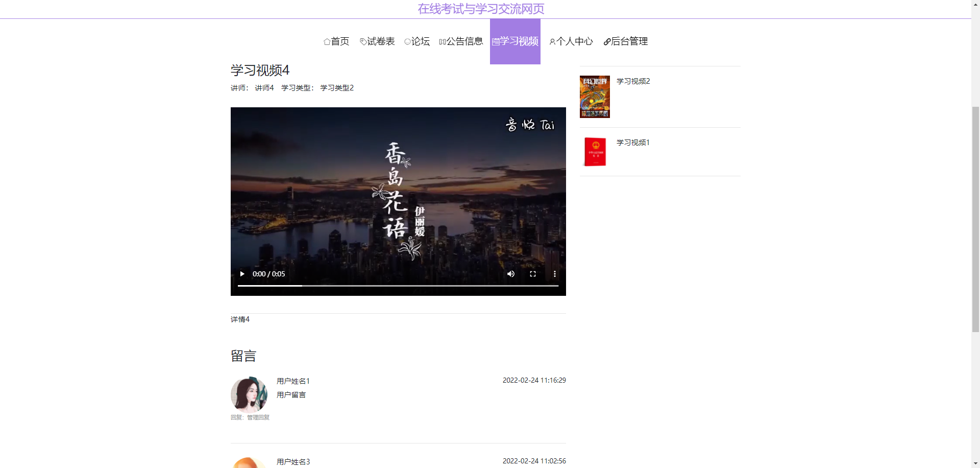
Task: Click the 学习类型2 type value
Action: [x=337, y=88]
